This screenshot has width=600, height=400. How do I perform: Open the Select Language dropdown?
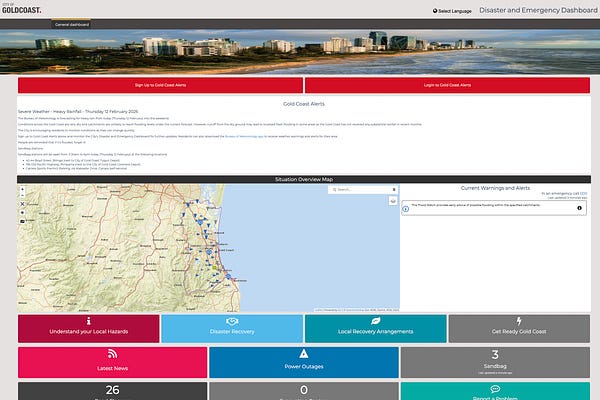(452, 11)
